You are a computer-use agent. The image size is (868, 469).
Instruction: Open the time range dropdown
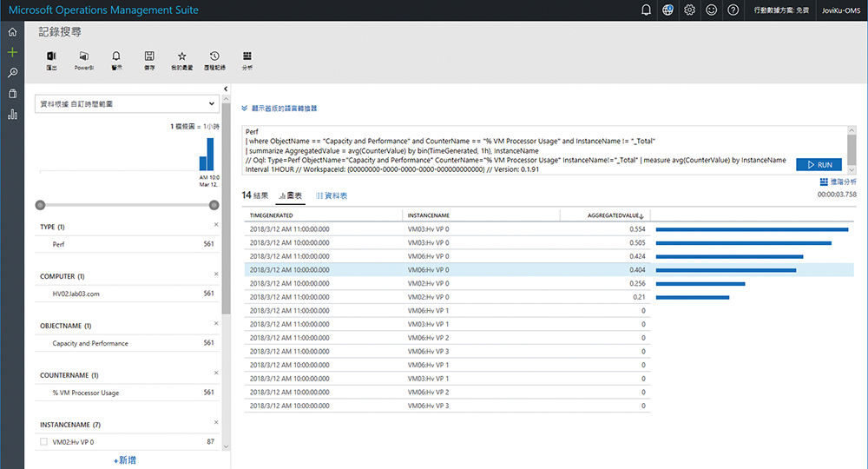127,103
